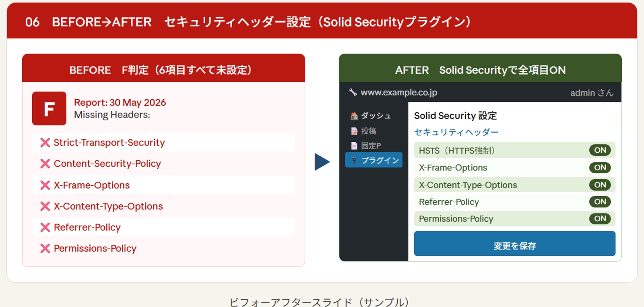This screenshot has width=644, height=307.
Task: Click the blue arrow between BEFORE and AFTER
Action: point(322,162)
